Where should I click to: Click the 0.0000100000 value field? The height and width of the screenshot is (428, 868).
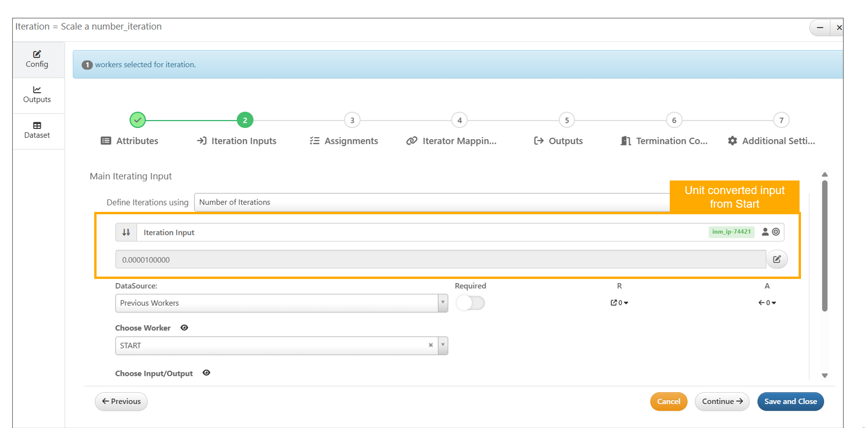440,260
